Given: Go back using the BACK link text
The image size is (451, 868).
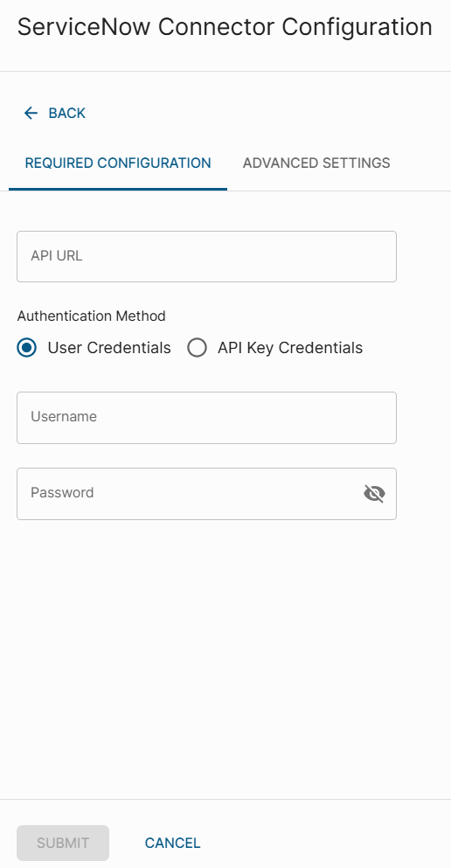Looking at the screenshot, I should pos(67,113).
